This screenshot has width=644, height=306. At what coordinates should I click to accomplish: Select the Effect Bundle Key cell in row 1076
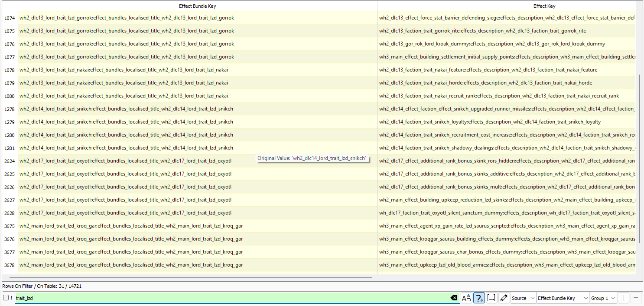[x=198, y=44]
